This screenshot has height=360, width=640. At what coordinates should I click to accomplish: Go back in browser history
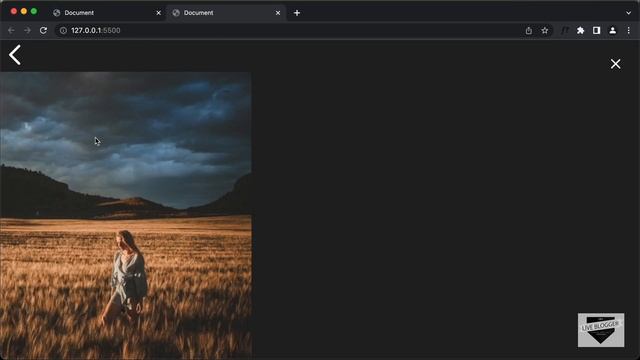coord(11,31)
